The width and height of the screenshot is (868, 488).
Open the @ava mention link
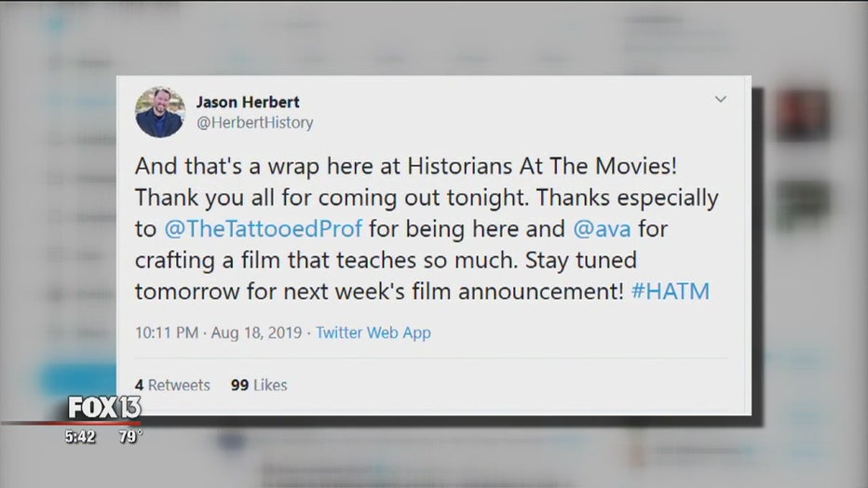[x=602, y=229]
